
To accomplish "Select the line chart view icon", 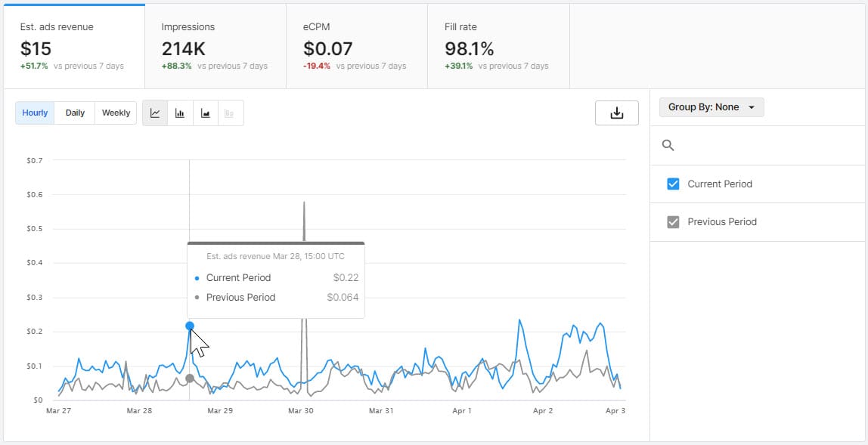I will pos(155,113).
